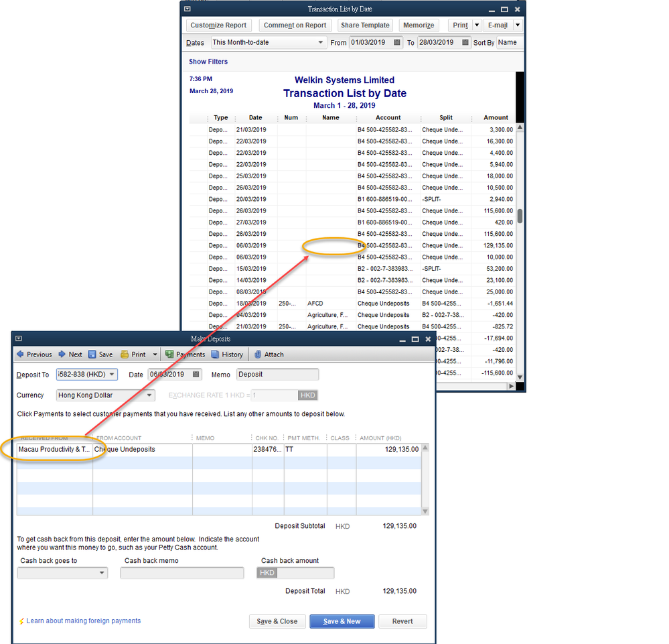Screen dimensions: 669x644
Task: Memorize the current report
Action: pyautogui.click(x=419, y=25)
